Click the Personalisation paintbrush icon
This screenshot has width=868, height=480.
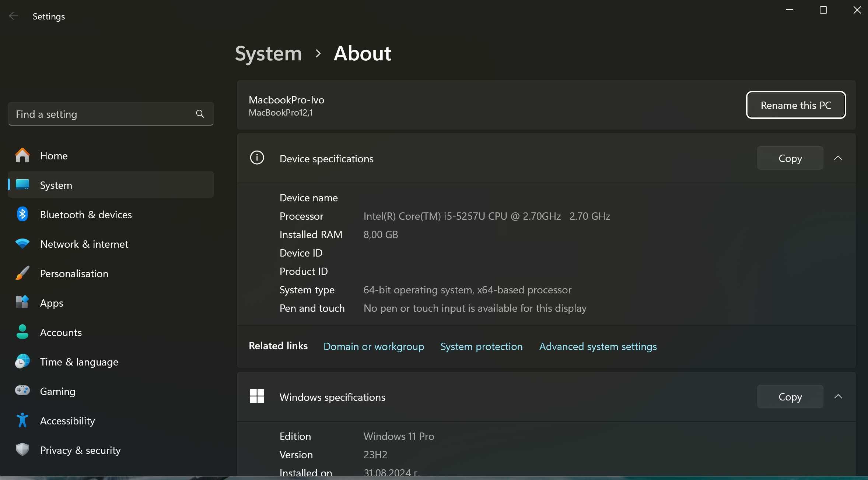[x=22, y=273]
